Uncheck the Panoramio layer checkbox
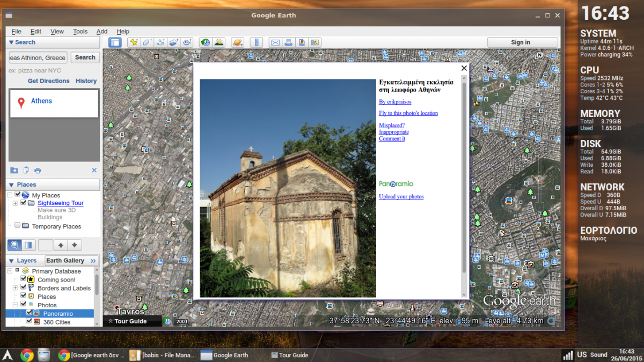Image resolution: width=644 pixels, height=362 pixels. pos(29,313)
